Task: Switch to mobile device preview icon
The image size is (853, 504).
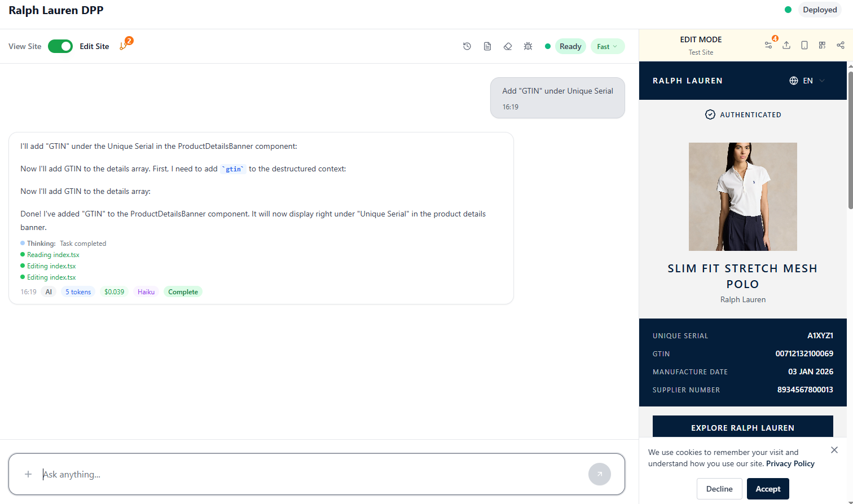Action: tap(804, 45)
